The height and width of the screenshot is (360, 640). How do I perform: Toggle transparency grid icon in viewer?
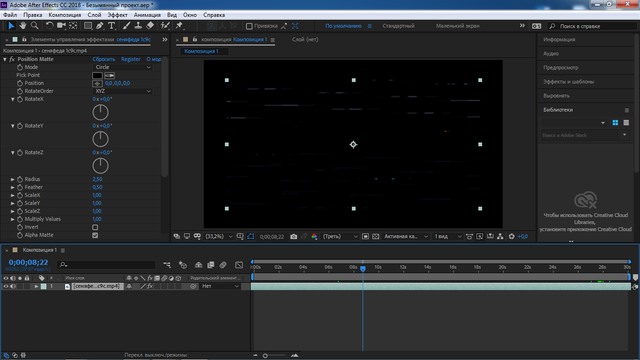tap(376, 237)
